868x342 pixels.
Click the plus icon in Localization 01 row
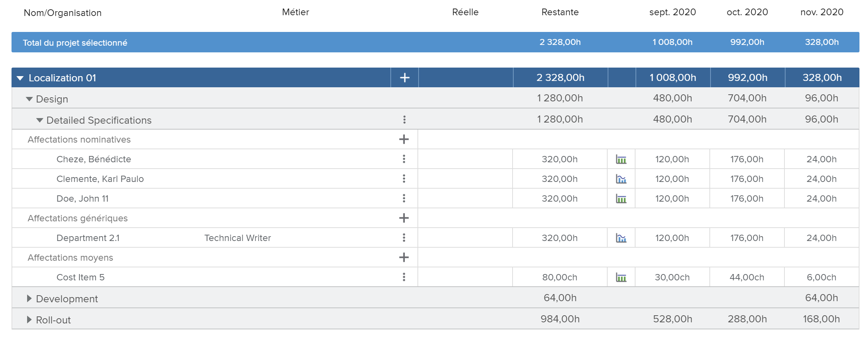404,78
